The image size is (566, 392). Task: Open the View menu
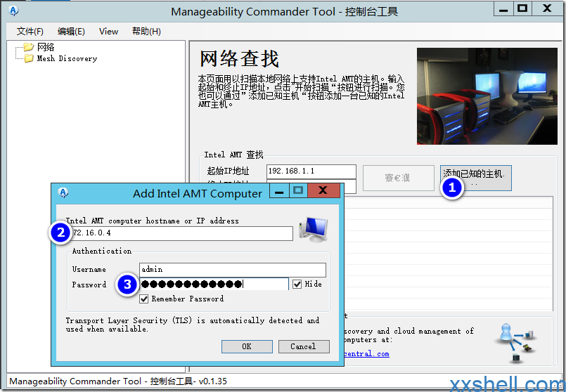pos(109,32)
